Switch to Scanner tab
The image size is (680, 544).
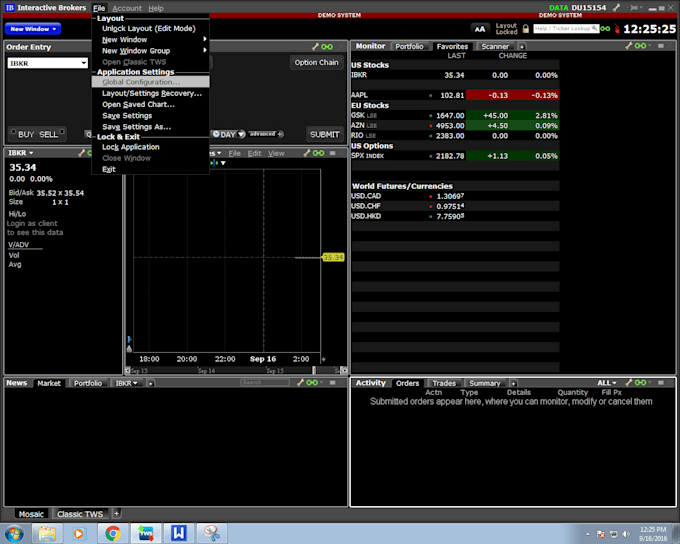click(x=495, y=46)
